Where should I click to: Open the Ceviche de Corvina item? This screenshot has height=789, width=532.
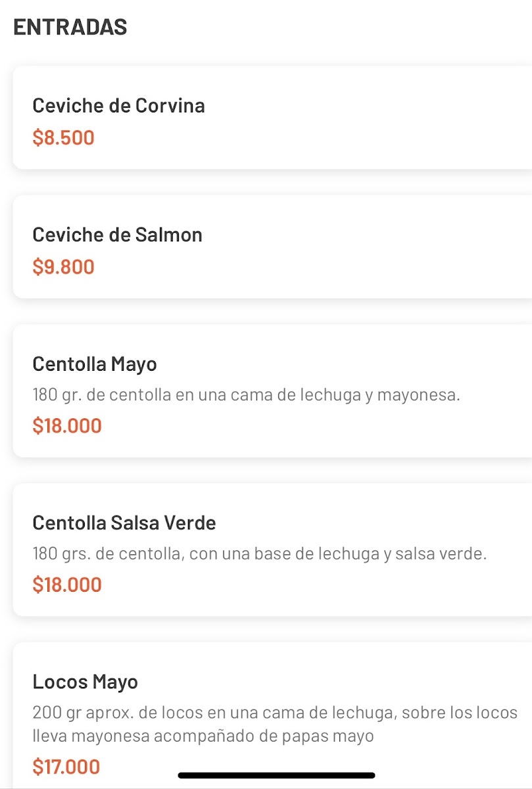click(272, 118)
